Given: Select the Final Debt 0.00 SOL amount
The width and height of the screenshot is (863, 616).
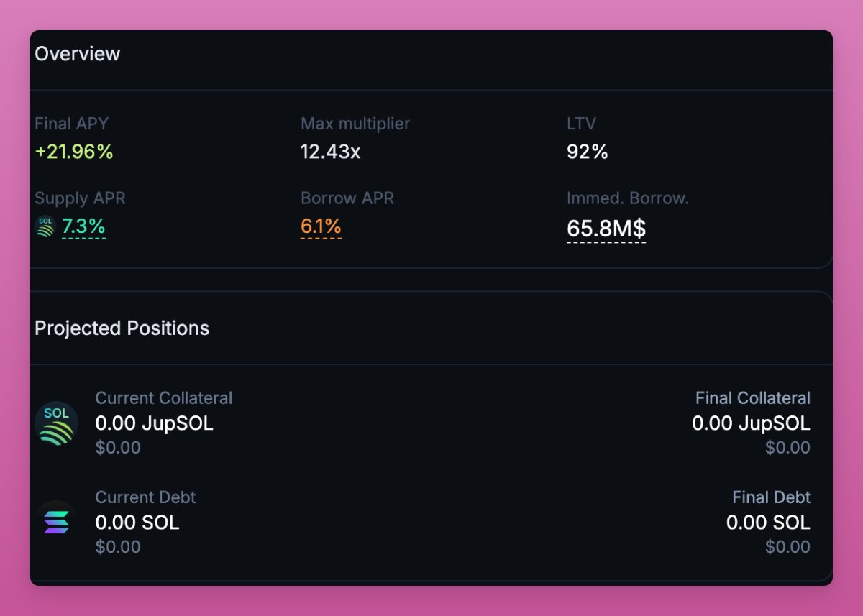Looking at the screenshot, I should (x=768, y=523).
